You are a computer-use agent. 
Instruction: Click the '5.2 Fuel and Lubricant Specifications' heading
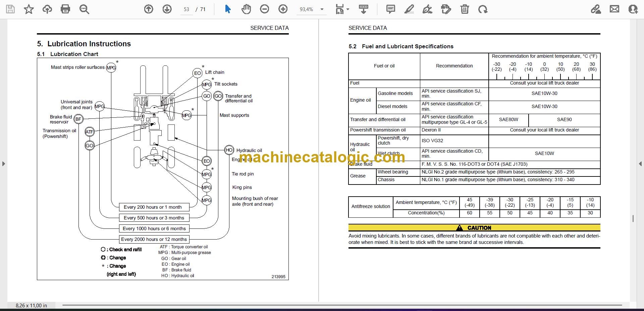tap(401, 46)
